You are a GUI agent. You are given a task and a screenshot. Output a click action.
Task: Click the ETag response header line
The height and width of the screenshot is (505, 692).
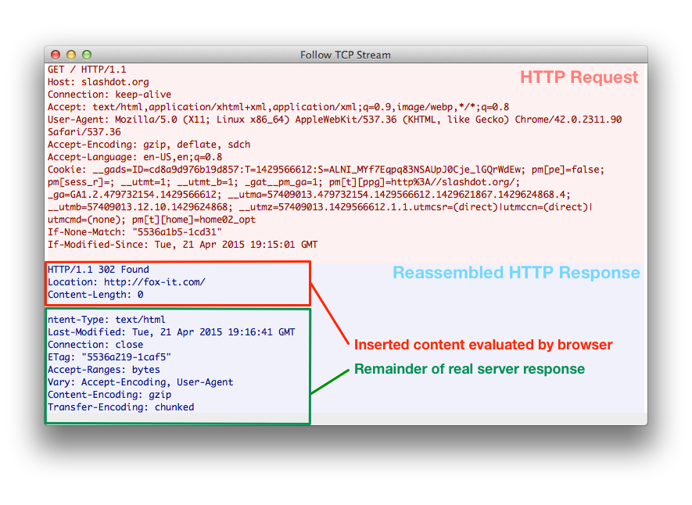[109, 357]
